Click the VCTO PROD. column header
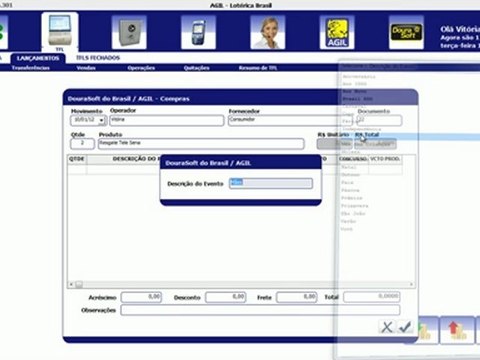Screen dimensions: 480x360 (385, 159)
